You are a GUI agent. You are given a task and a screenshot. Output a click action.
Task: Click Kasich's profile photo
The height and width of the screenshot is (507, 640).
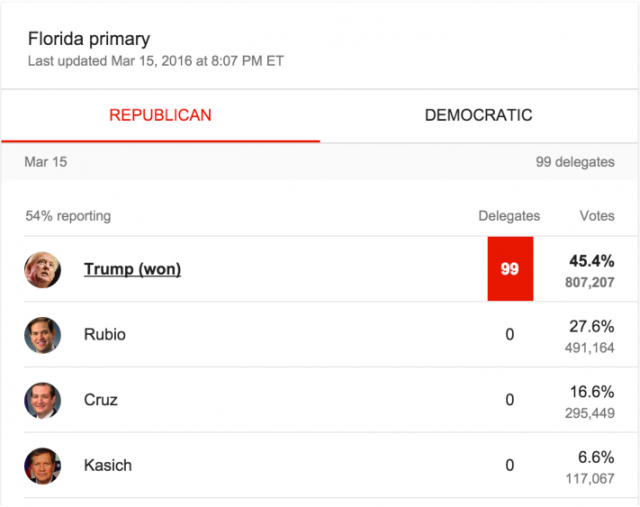(43, 465)
